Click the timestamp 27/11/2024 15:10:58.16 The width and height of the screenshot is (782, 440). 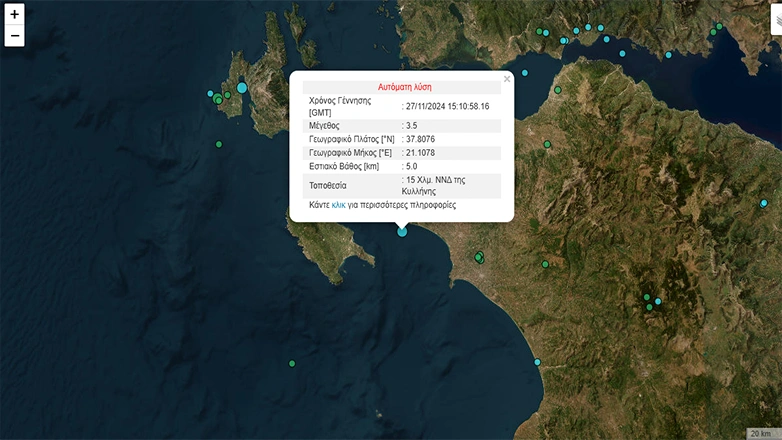pyautogui.click(x=447, y=106)
